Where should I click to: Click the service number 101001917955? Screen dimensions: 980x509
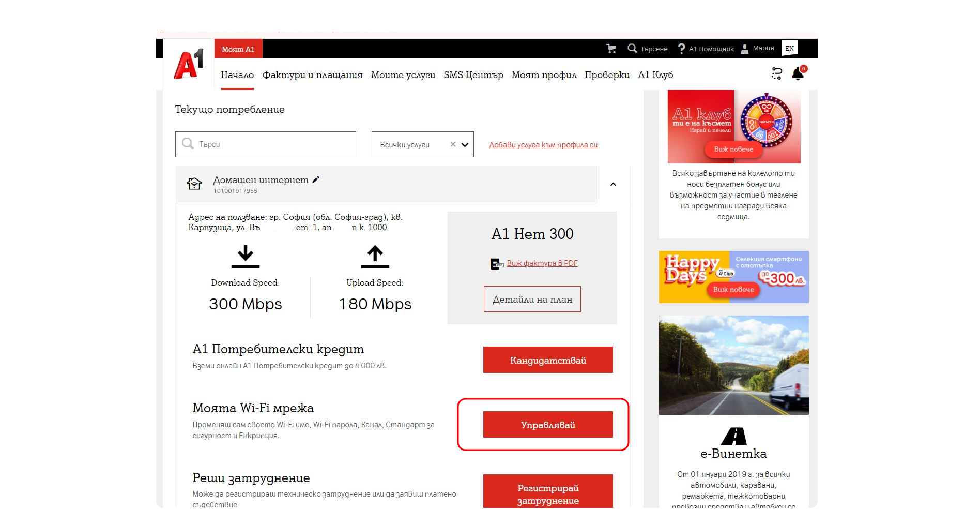(235, 191)
